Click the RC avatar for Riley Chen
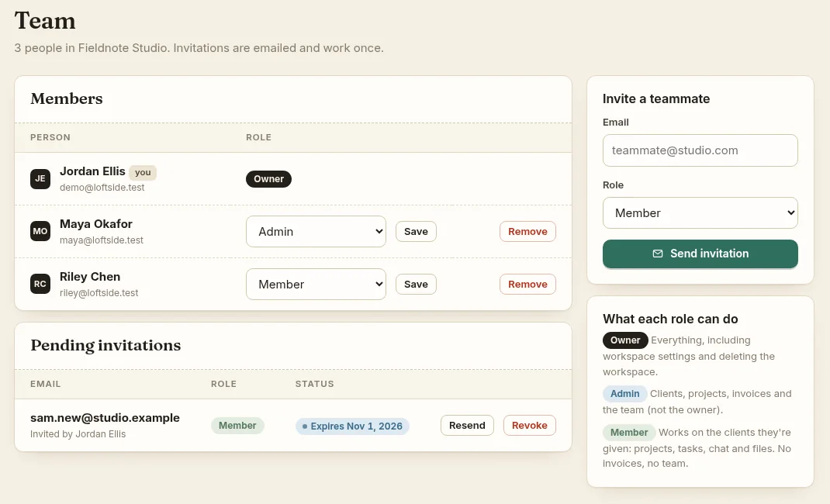830x504 pixels. (40, 284)
